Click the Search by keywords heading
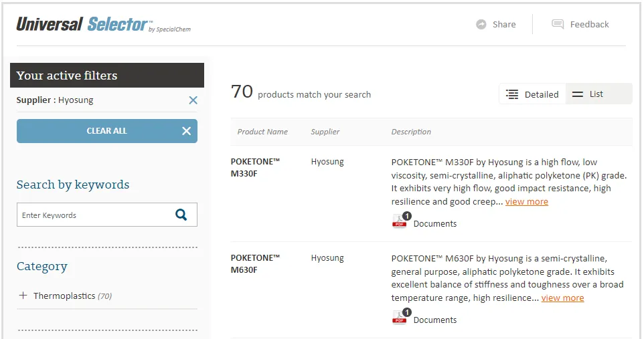The height and width of the screenshot is (339, 644). click(73, 185)
